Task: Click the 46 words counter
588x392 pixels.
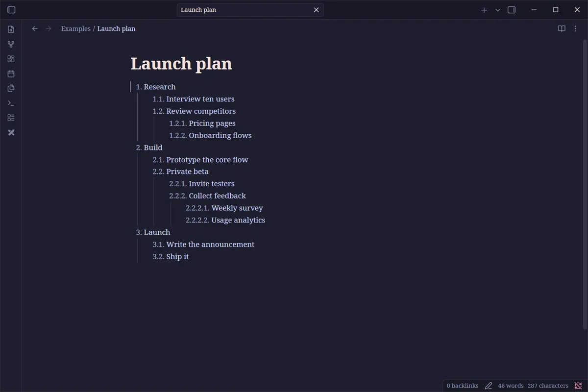Action: click(x=511, y=386)
